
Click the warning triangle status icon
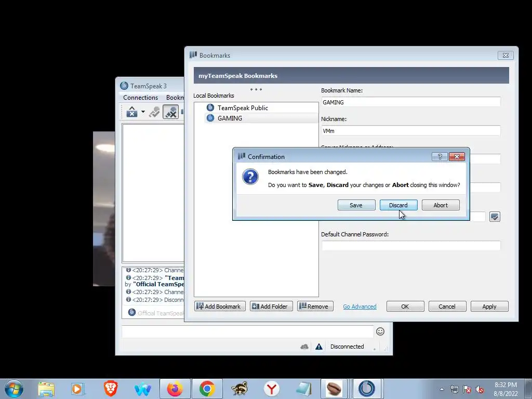tap(319, 347)
